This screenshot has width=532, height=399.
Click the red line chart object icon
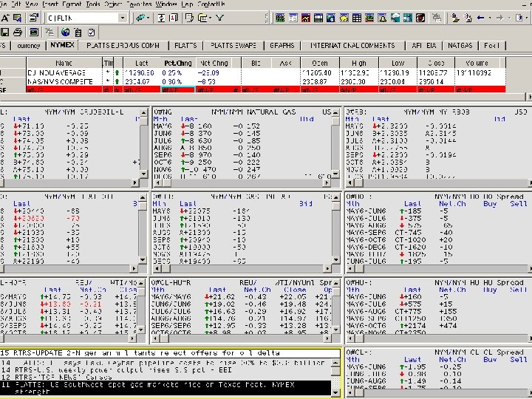coord(305,18)
